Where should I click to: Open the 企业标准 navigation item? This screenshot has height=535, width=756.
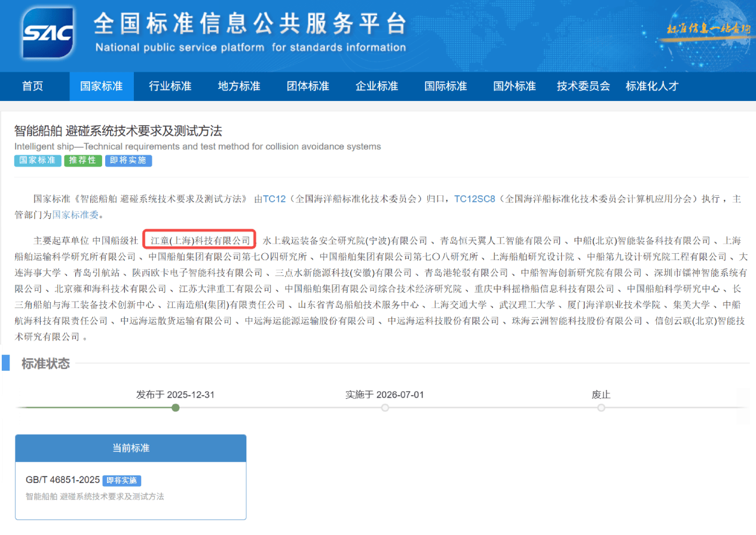(377, 86)
